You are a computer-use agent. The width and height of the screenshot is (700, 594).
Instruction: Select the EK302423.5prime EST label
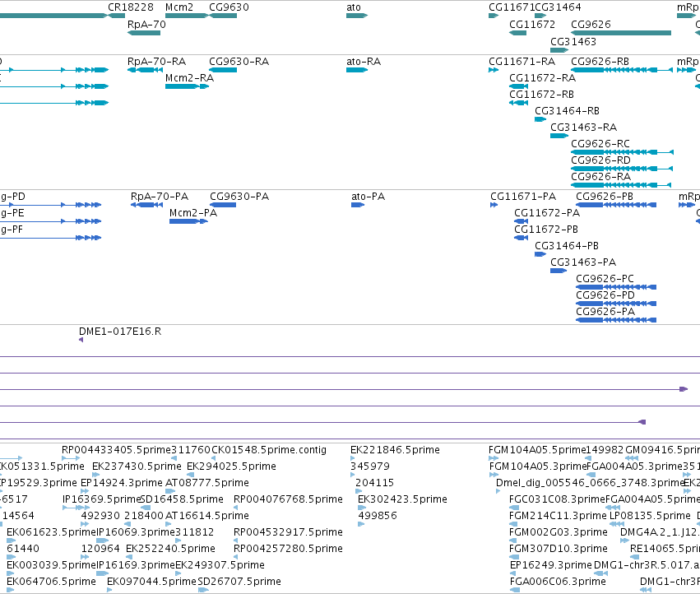coord(402,499)
